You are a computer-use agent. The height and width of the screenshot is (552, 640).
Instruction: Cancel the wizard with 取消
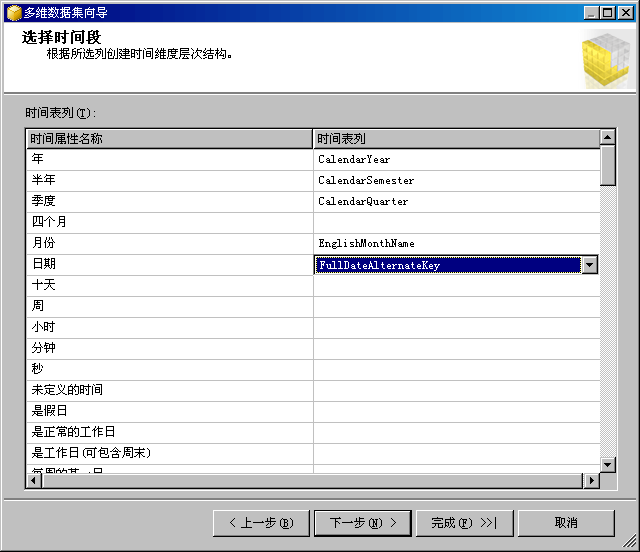click(x=566, y=523)
